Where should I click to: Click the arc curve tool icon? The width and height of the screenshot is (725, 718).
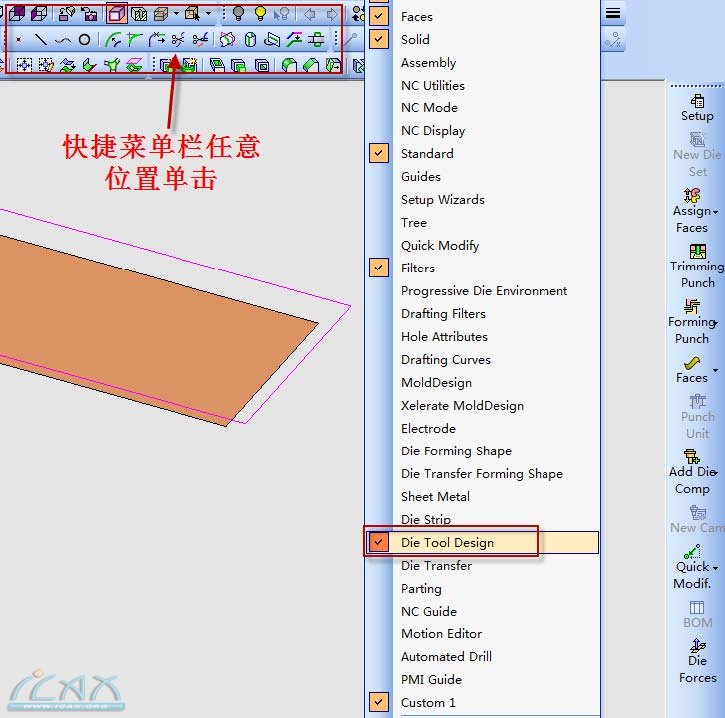click(x=112, y=40)
